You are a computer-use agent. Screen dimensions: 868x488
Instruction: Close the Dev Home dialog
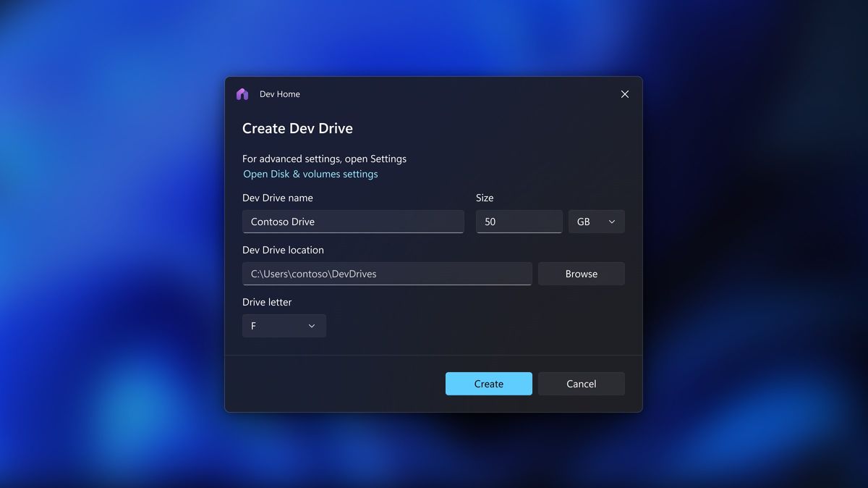[x=624, y=93]
